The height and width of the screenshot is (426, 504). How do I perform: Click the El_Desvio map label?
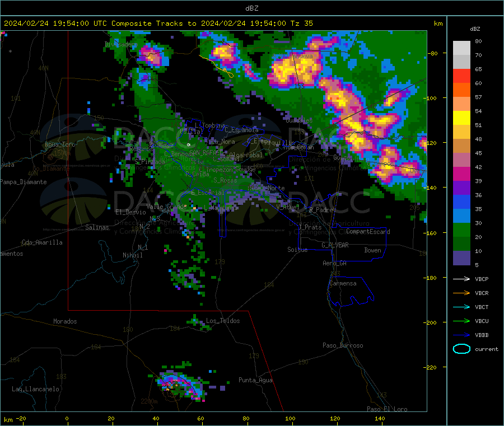[130, 212]
